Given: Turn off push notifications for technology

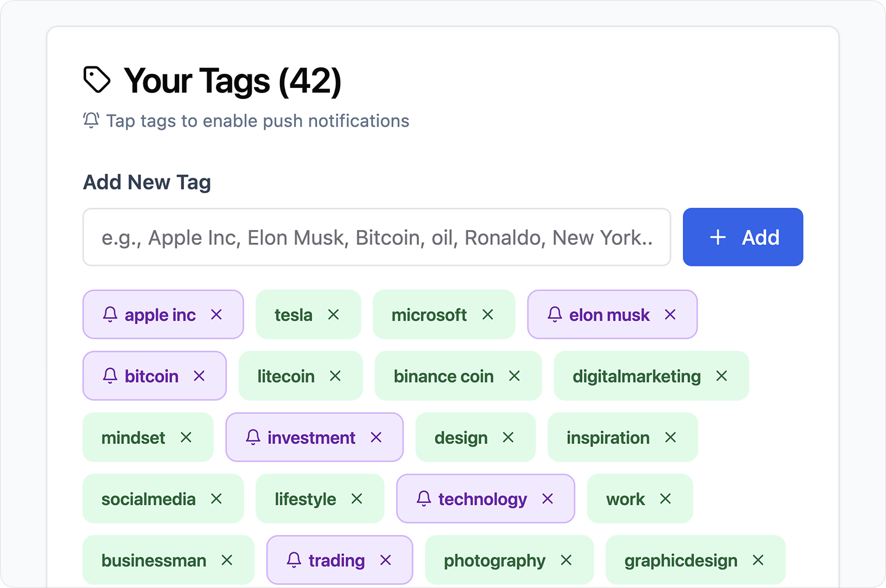Looking at the screenshot, I should [424, 499].
